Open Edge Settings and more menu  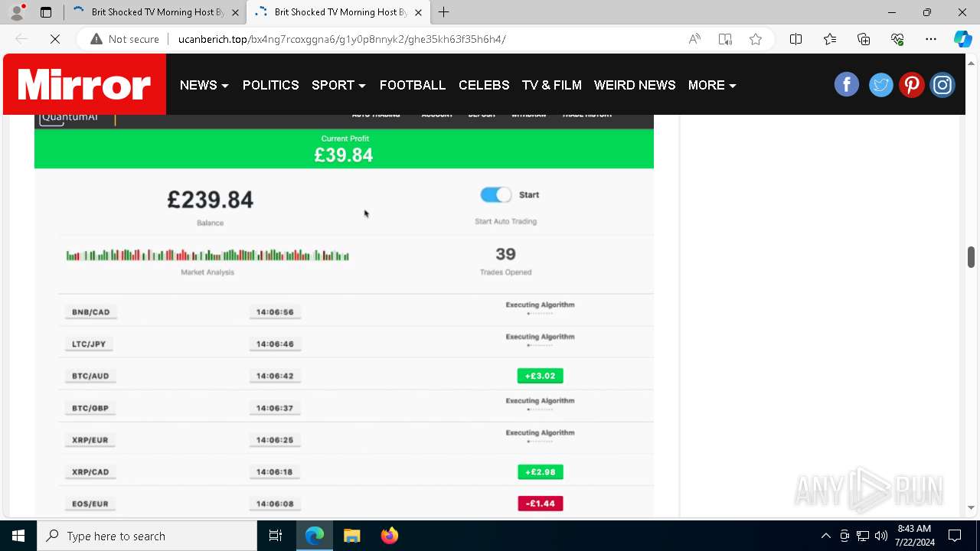[931, 39]
